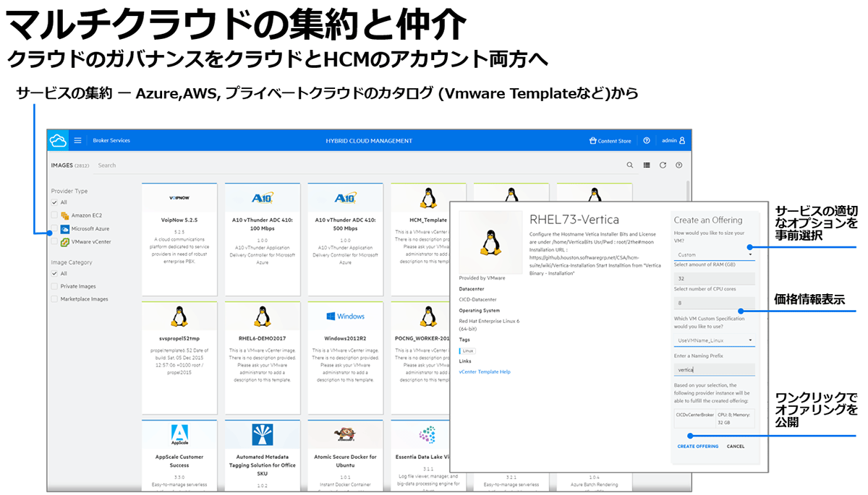Cancel the offering creation
The image size is (868, 495).
pos(736,447)
